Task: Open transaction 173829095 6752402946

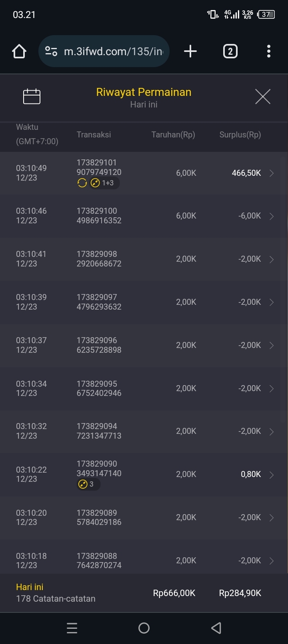Action: coord(99,388)
